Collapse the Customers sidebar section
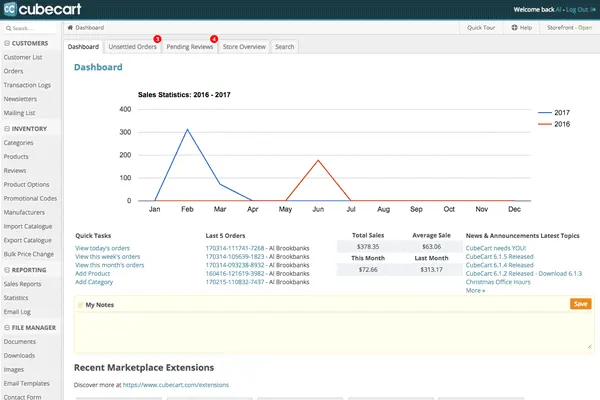 [7, 43]
